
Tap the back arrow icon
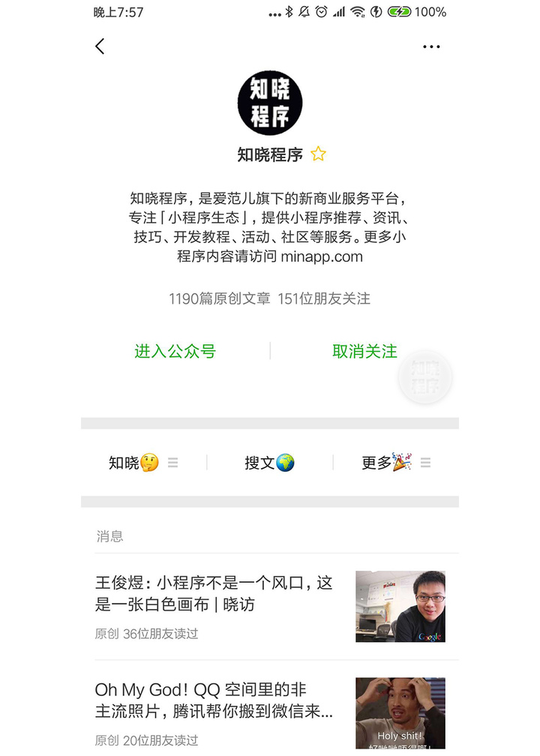100,46
